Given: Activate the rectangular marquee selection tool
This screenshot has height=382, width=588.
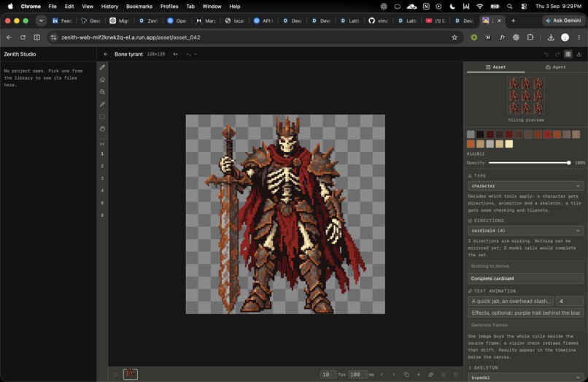Looking at the screenshot, I should tap(102, 116).
